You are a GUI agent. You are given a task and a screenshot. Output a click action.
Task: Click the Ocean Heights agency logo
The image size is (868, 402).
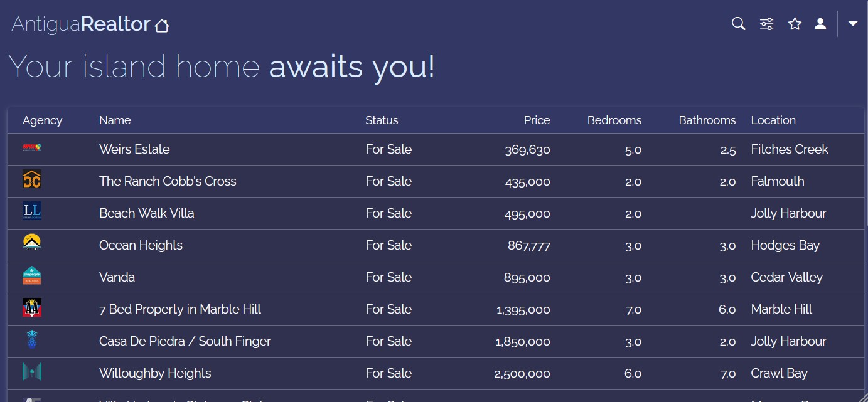tap(32, 243)
